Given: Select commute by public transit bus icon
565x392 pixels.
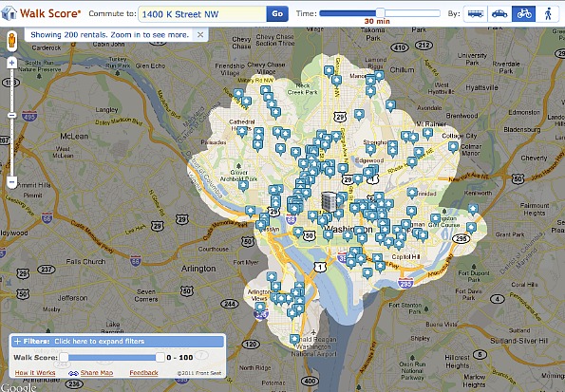Looking at the screenshot, I should (476, 14).
